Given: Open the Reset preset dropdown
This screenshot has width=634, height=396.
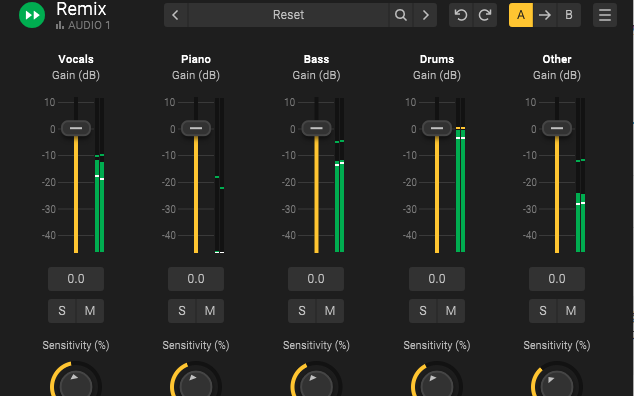Looking at the screenshot, I should 288,15.
